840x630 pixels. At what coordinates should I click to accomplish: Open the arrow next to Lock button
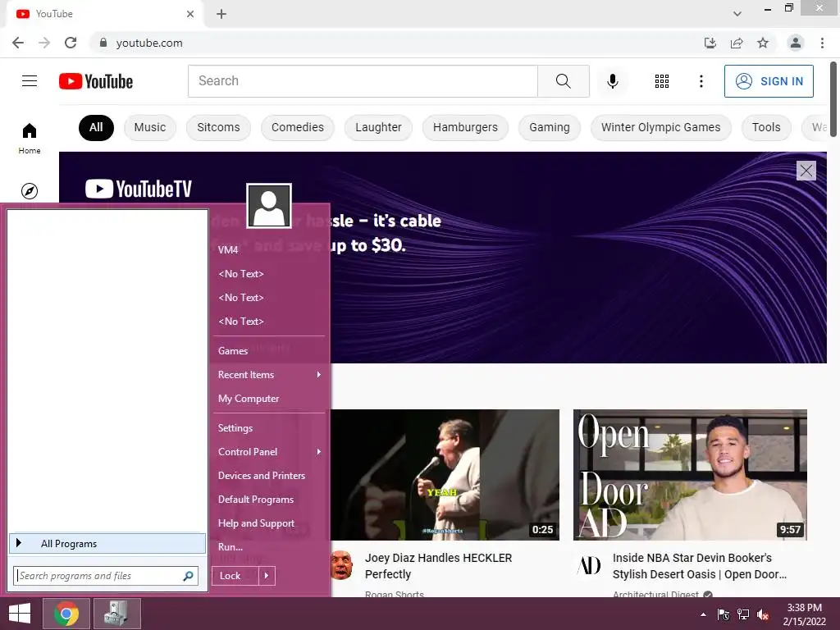click(267, 575)
